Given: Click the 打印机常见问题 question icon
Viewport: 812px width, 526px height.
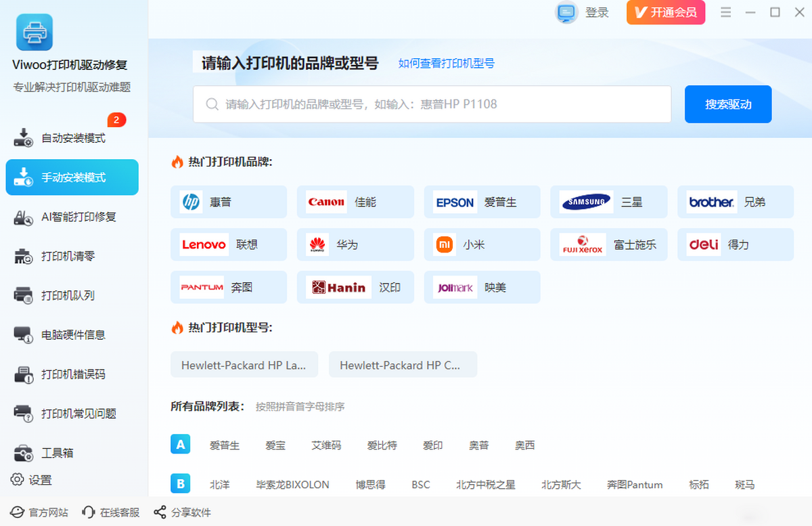Looking at the screenshot, I should tap(24, 414).
